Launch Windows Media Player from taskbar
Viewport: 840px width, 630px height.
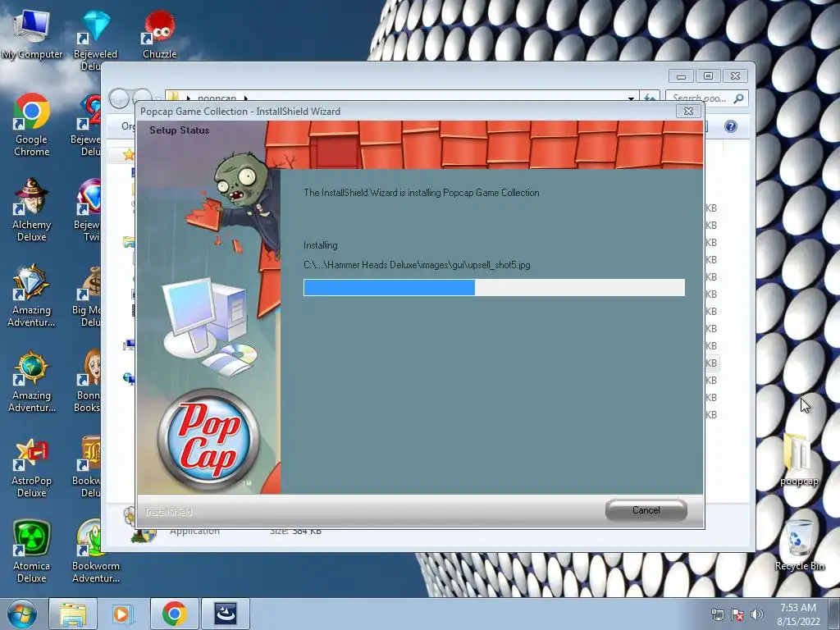click(x=123, y=614)
